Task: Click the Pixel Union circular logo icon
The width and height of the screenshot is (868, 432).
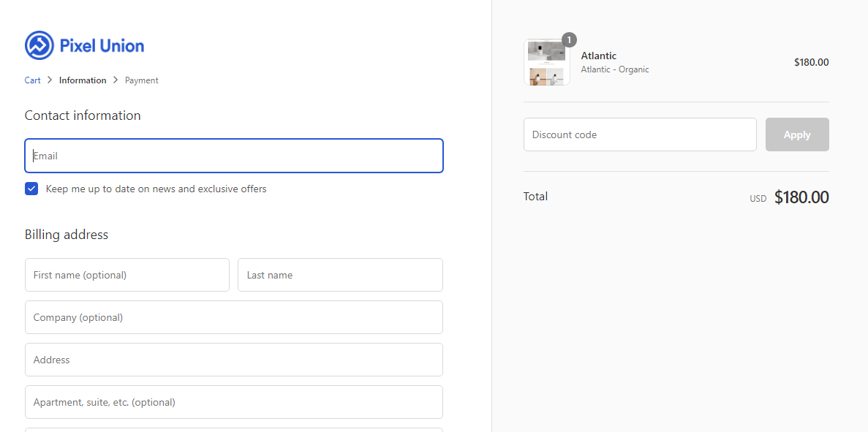Action: (39, 45)
